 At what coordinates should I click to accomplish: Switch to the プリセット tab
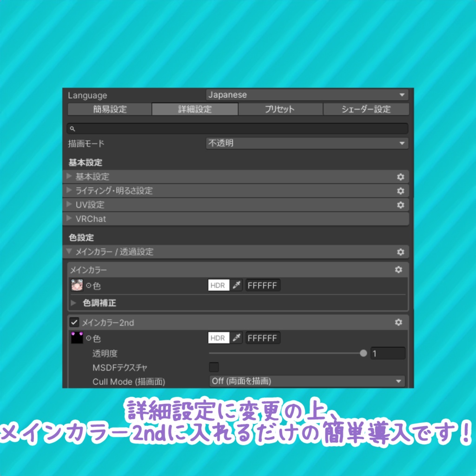pos(280,109)
